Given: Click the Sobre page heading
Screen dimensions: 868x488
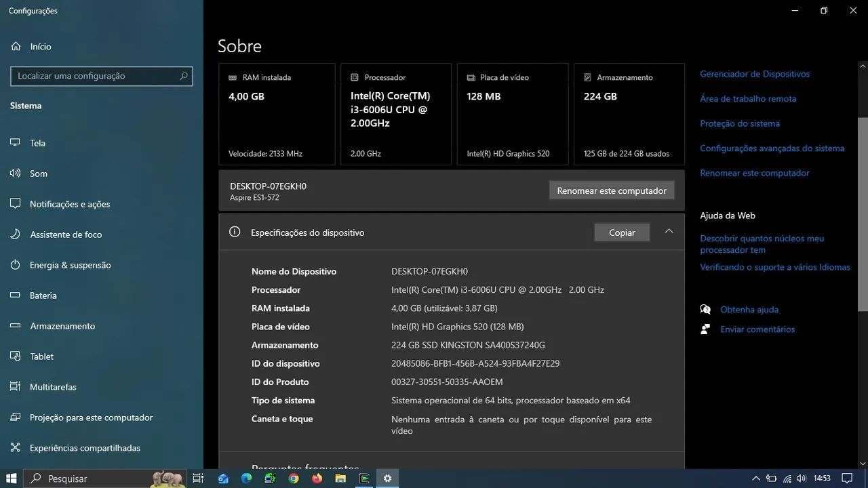Looking at the screenshot, I should [x=239, y=46].
